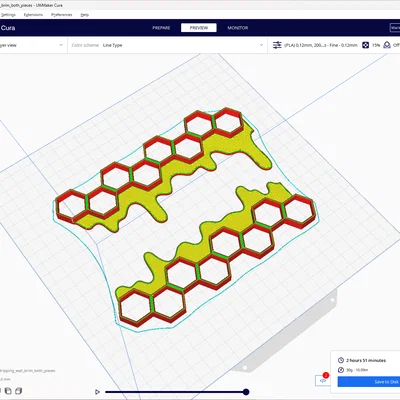Screen dimensions: 400x400
Task: Open the Settings menu
Action: tap(8, 15)
